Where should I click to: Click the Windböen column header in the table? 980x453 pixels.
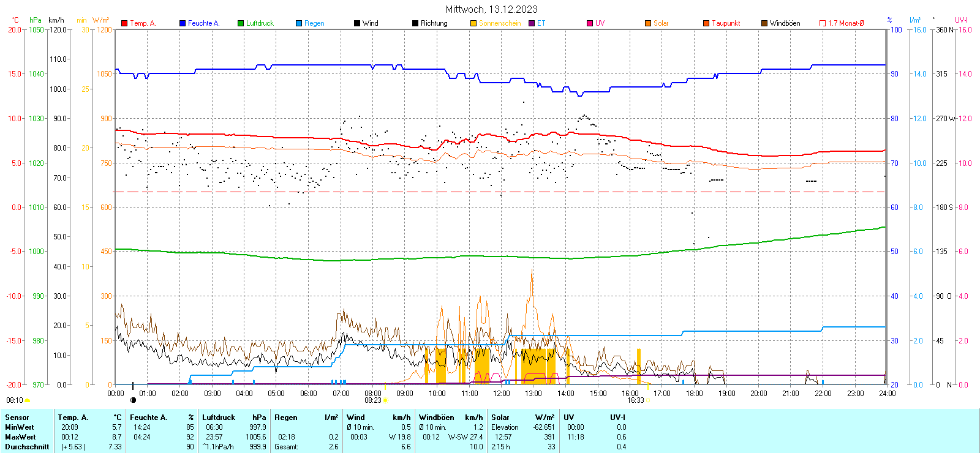pos(437,417)
